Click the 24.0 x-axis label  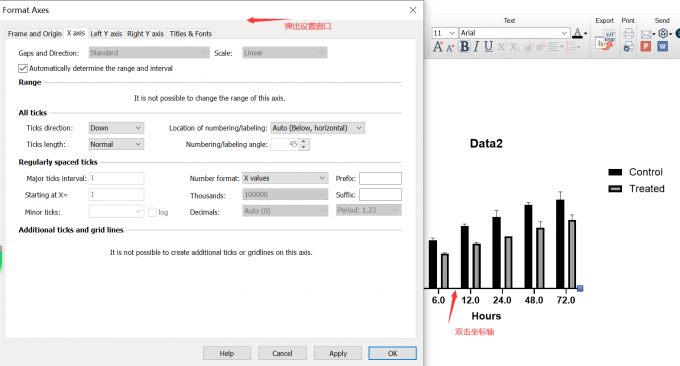click(x=502, y=300)
